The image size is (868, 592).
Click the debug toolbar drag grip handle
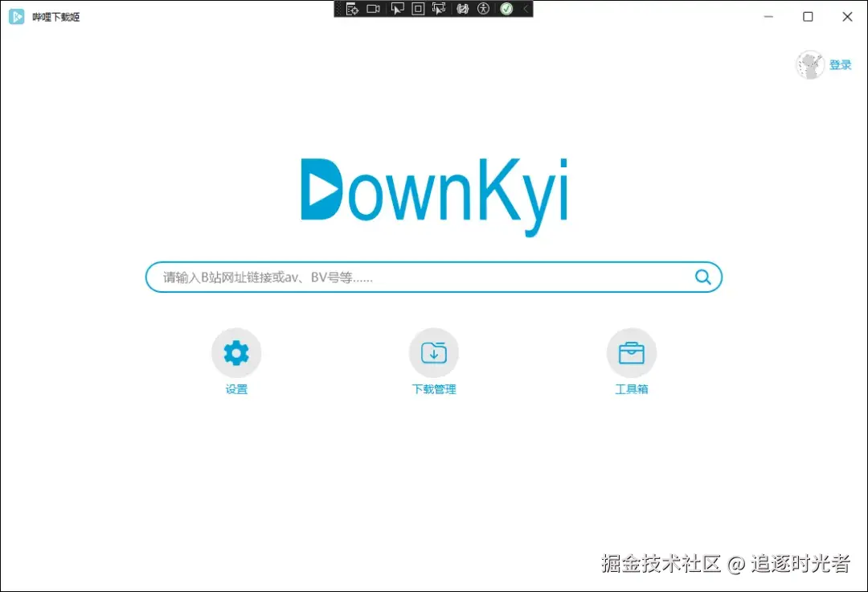(x=339, y=9)
